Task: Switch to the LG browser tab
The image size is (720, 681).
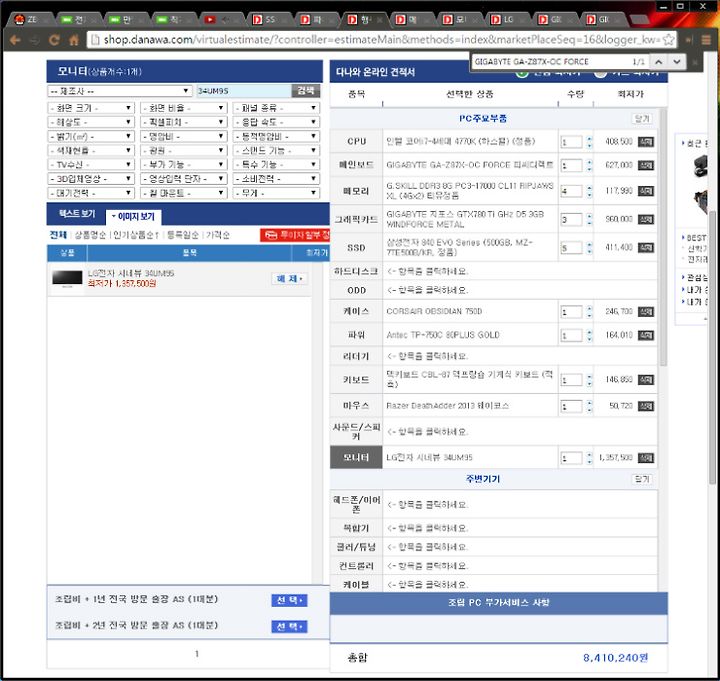Action: point(506,19)
